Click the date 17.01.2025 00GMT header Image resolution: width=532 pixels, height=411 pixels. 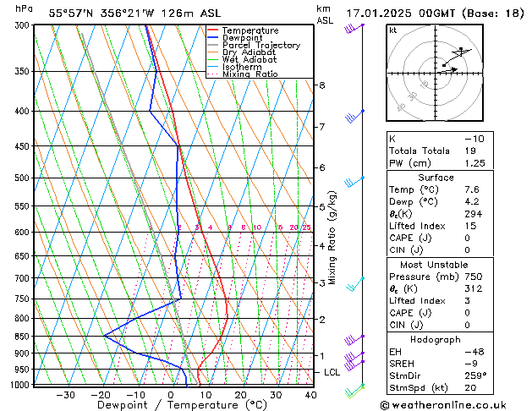401,14
